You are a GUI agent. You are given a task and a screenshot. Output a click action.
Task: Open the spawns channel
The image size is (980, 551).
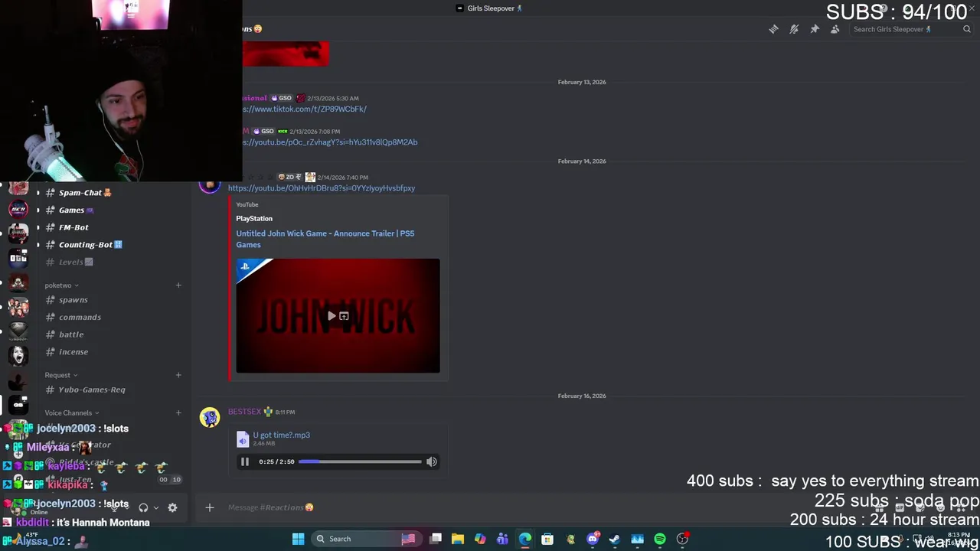[73, 300]
